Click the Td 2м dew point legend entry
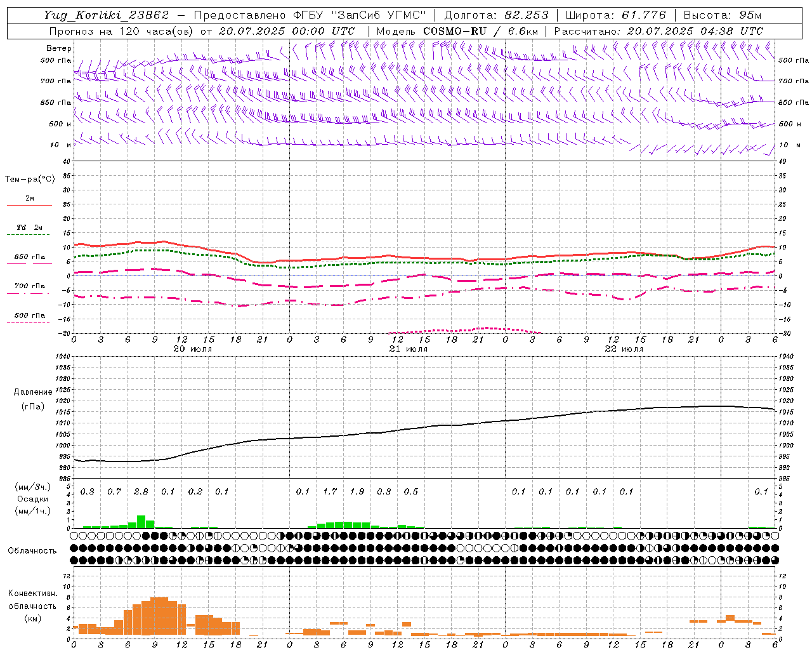The image size is (812, 650). coord(29,227)
